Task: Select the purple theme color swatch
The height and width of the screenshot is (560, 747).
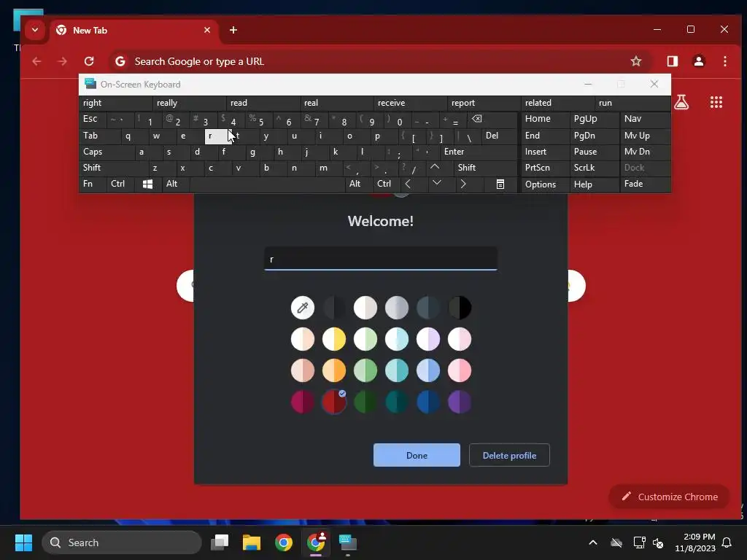Action: pos(460,402)
